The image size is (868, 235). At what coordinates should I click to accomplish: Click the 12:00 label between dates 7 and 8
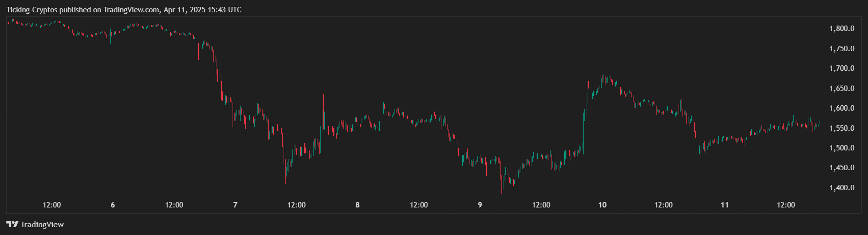[x=296, y=205]
